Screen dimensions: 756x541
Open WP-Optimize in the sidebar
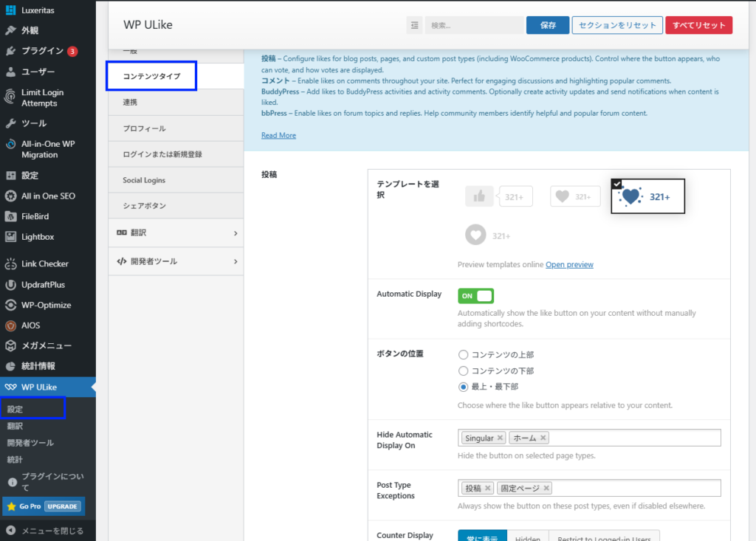coord(46,305)
